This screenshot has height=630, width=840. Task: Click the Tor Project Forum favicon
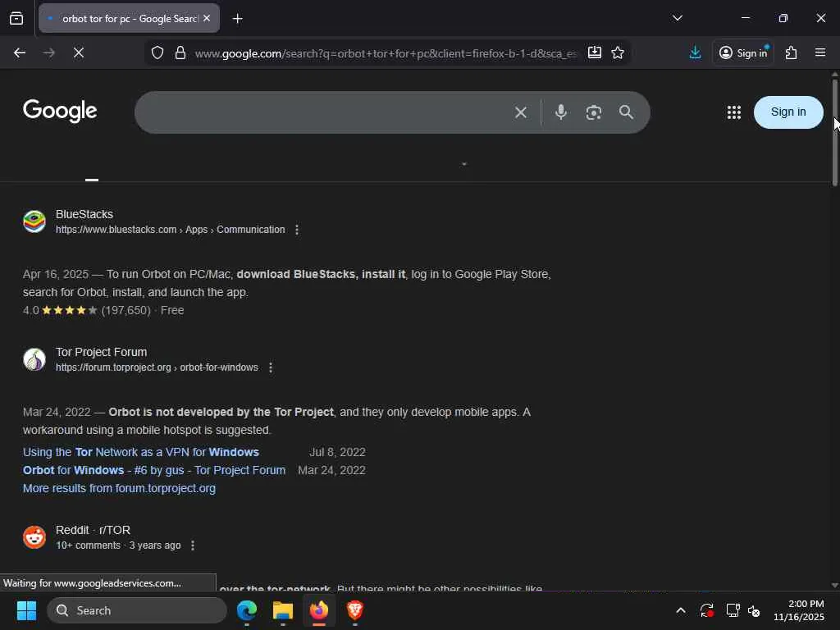point(34,359)
